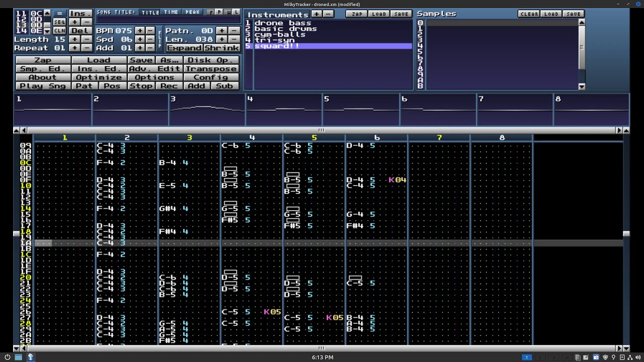Click the '=' order list button
The image size is (644, 362).
click(59, 14)
